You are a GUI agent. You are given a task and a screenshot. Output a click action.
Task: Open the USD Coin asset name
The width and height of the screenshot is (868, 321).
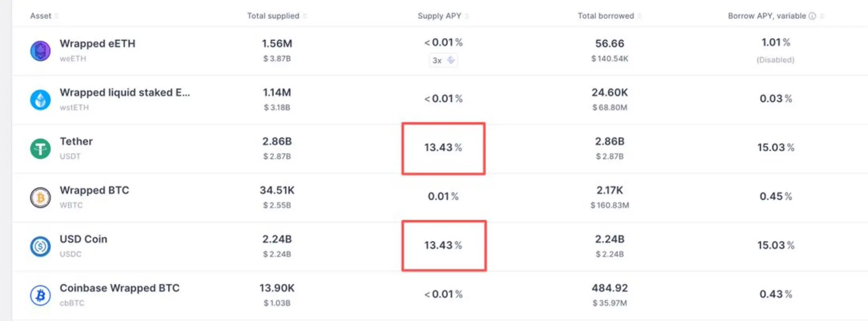[83, 239]
